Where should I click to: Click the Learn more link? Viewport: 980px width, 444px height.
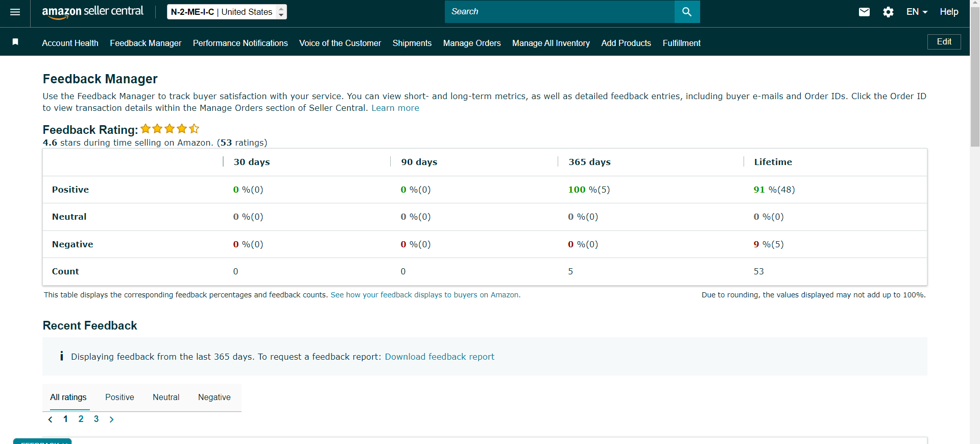click(x=395, y=108)
